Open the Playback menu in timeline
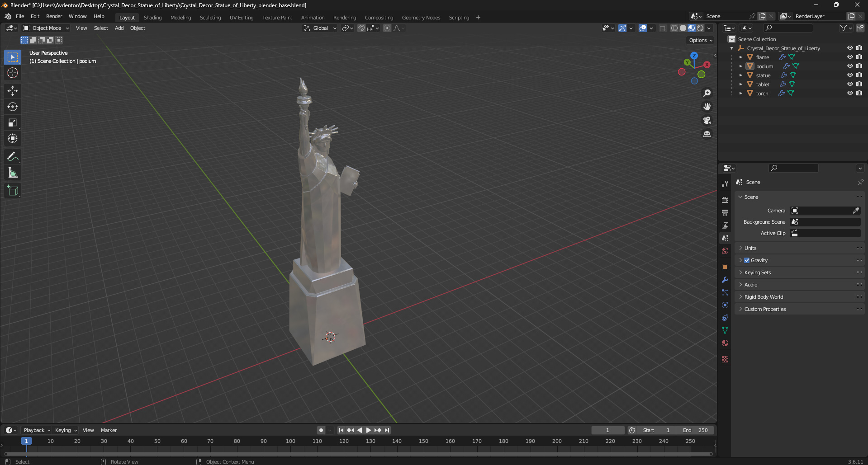This screenshot has width=868, height=465. (x=37, y=430)
